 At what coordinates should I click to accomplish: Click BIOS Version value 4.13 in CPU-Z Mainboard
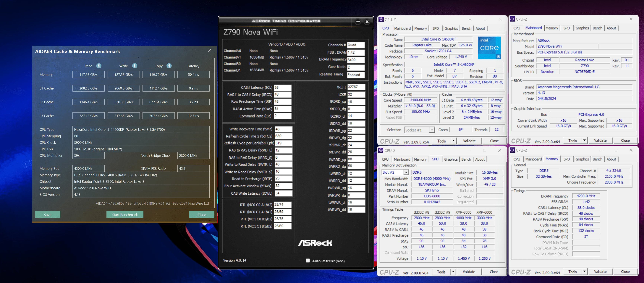[x=585, y=93]
